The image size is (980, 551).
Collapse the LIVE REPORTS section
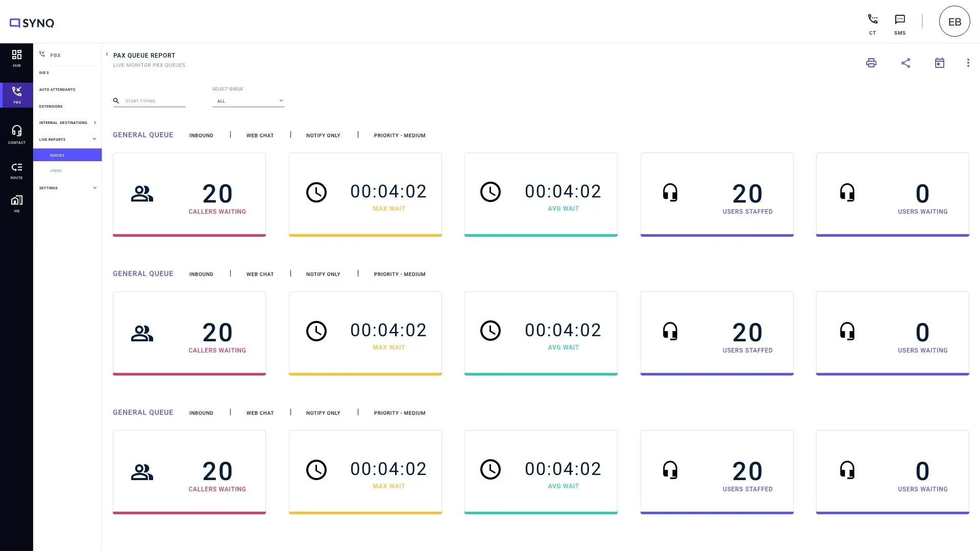94,139
